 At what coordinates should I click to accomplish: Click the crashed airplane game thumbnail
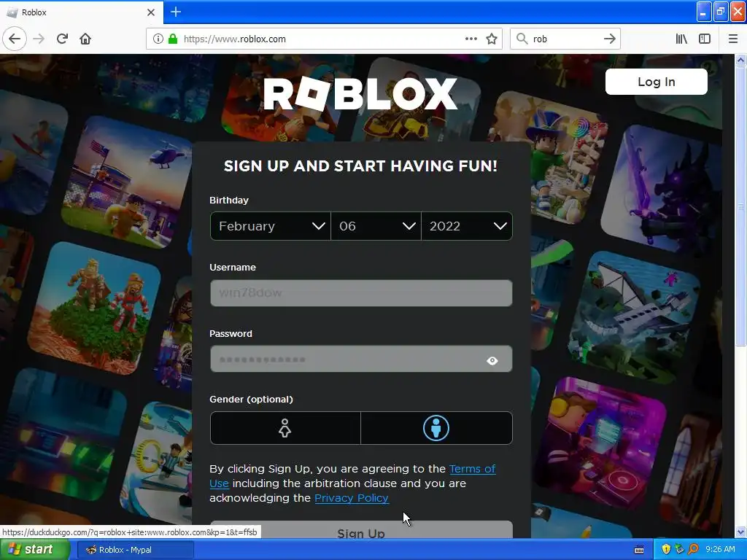tap(635, 318)
